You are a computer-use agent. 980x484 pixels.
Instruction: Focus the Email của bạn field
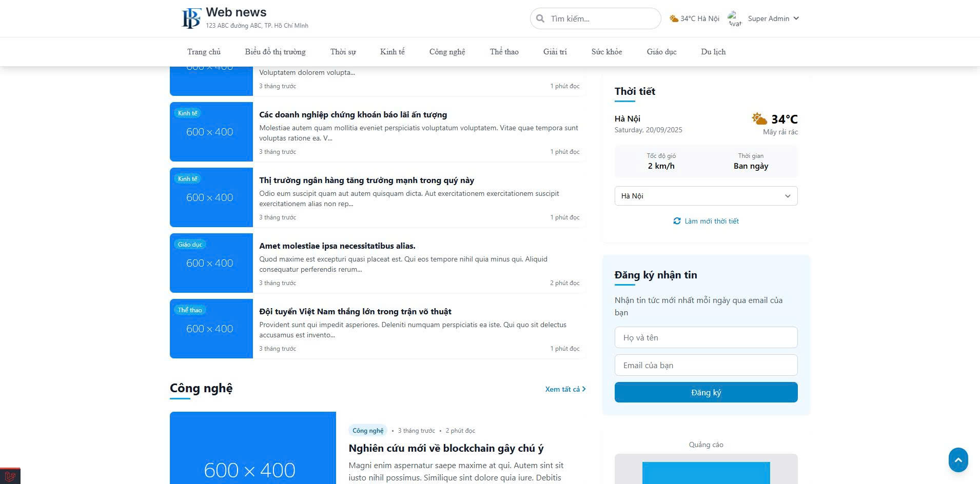[x=705, y=365]
